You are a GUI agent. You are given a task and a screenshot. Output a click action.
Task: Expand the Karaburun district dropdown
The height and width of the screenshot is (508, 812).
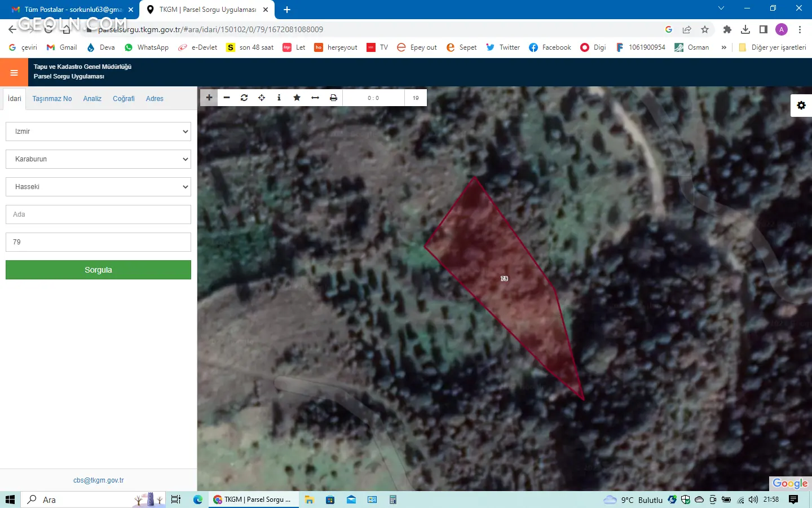[98, 159]
